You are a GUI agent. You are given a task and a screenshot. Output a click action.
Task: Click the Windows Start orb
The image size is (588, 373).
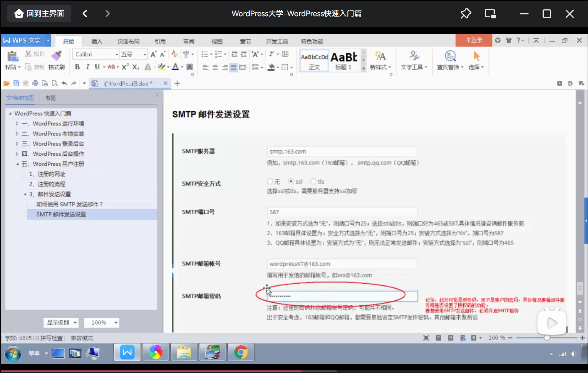point(13,354)
